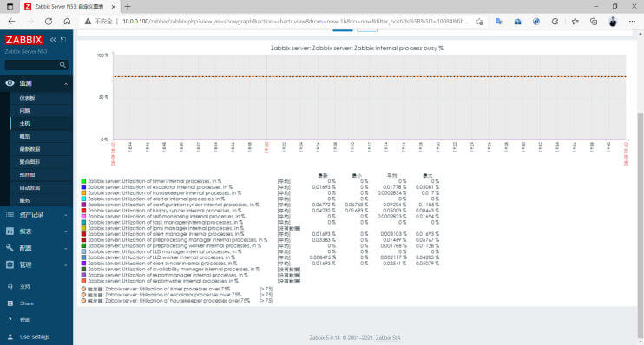Click the address bar URL
644x345 pixels.
(295, 22)
